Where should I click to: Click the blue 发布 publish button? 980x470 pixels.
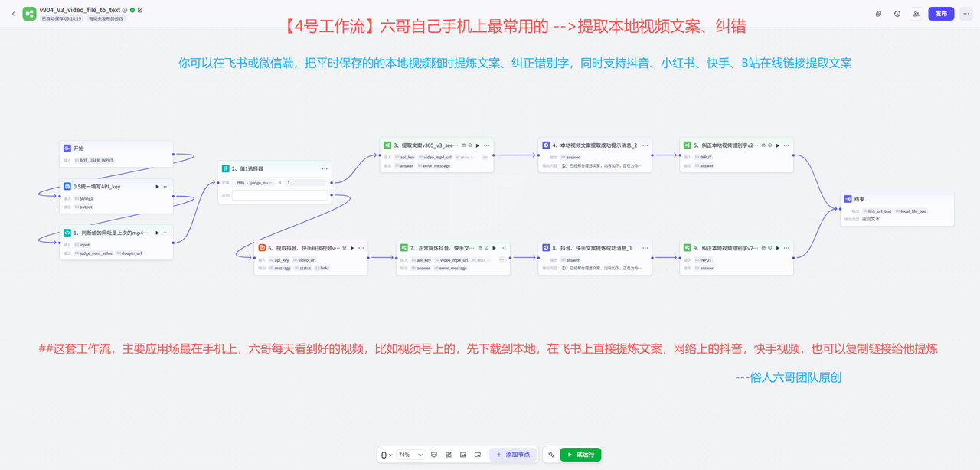coord(941,14)
